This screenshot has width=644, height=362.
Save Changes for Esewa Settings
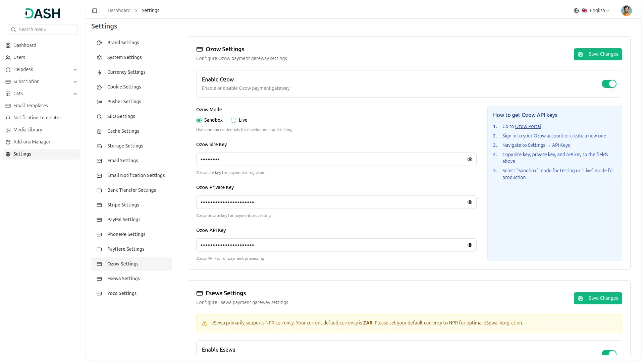pos(598,298)
